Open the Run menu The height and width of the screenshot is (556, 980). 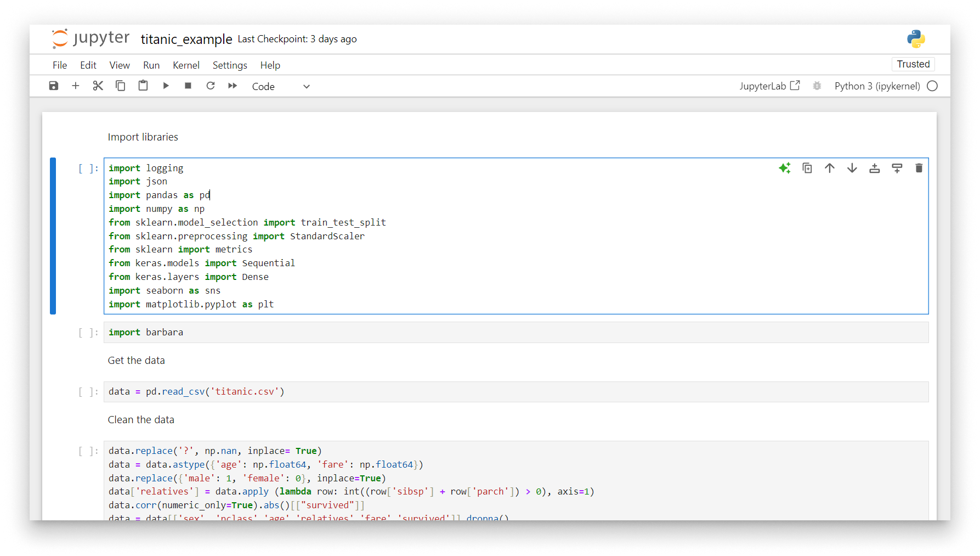point(151,65)
